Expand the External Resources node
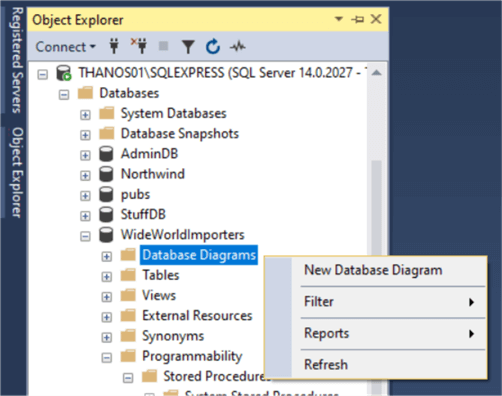Image resolution: width=502 pixels, height=396 pixels. pyautogui.click(x=107, y=317)
